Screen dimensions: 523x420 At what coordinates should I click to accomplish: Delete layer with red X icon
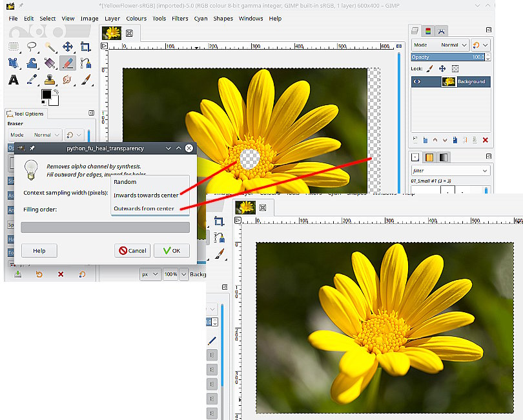point(485,140)
